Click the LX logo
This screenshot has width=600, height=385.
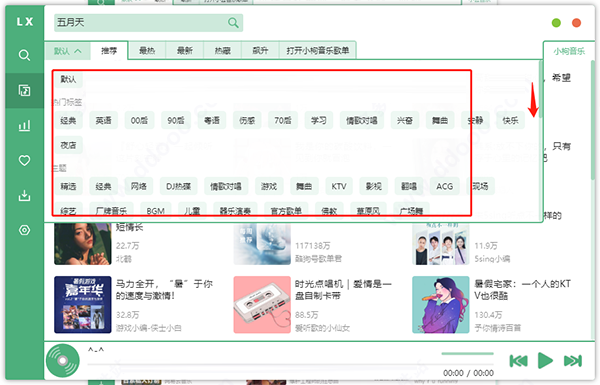(24, 22)
